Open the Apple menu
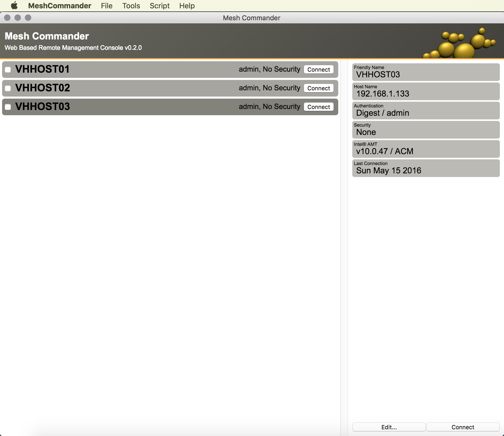504x436 pixels. [x=14, y=5]
